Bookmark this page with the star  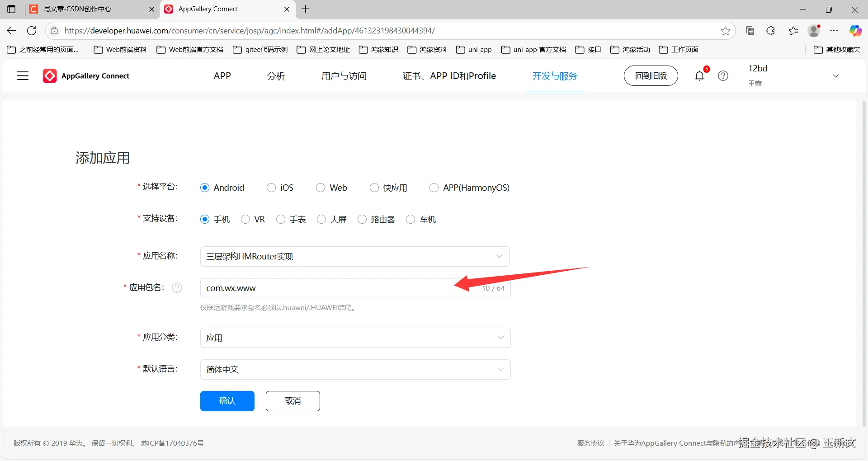(x=726, y=31)
